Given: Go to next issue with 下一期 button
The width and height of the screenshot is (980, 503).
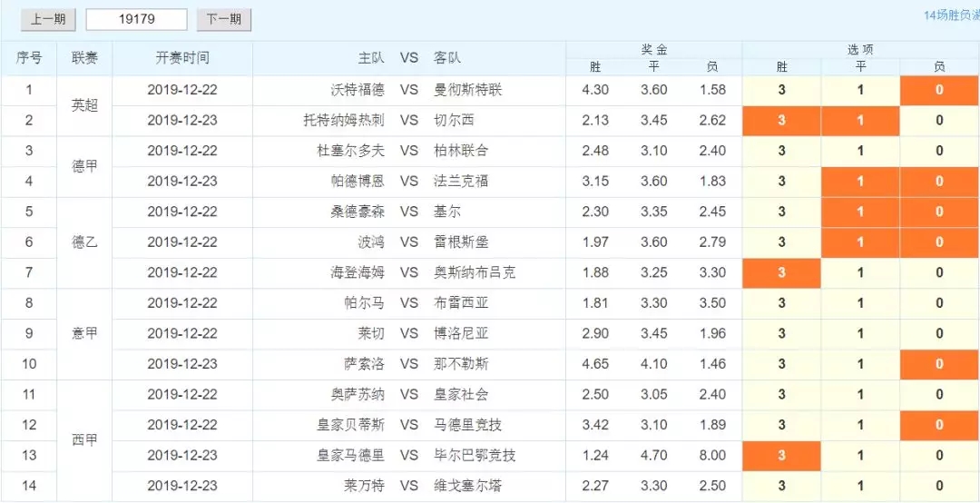Looking at the screenshot, I should point(224,19).
